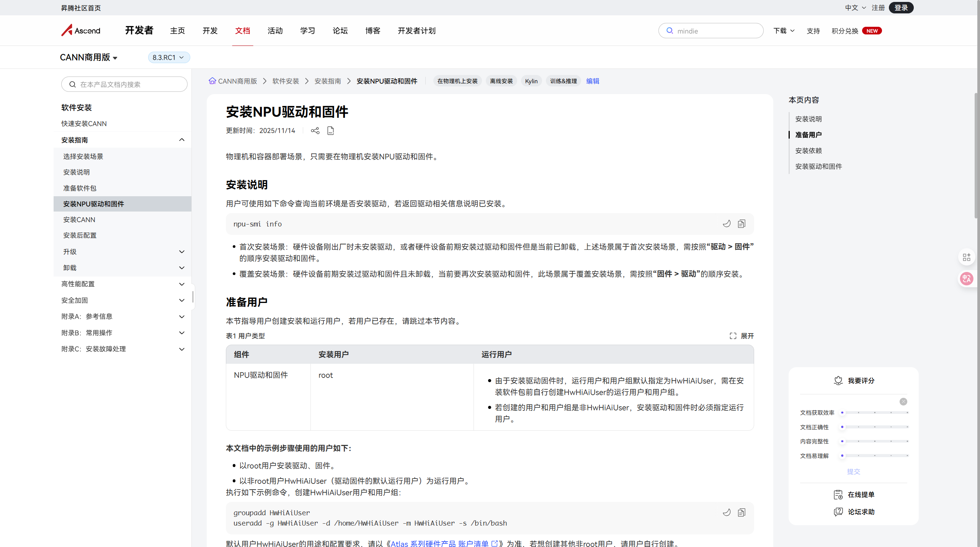The image size is (980, 547).
Task: Set the 文档获取效率 rating slider
Action: coord(875,413)
